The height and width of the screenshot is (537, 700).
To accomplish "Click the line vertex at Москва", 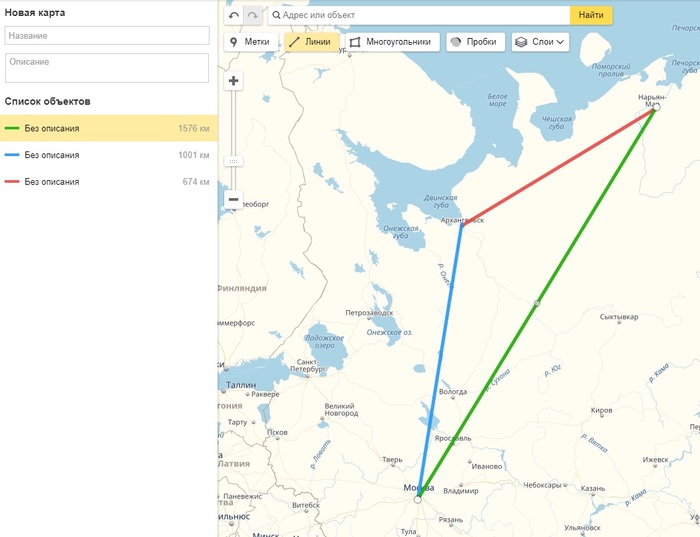I will (x=418, y=499).
